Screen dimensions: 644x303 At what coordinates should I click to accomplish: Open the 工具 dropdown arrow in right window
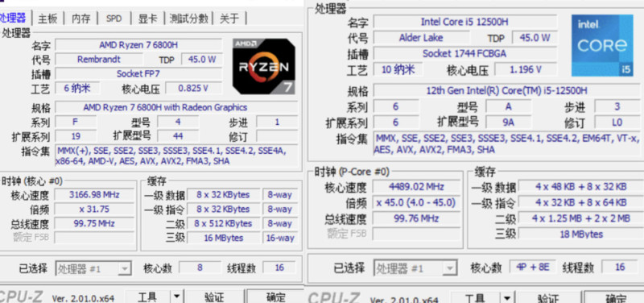click(507, 298)
